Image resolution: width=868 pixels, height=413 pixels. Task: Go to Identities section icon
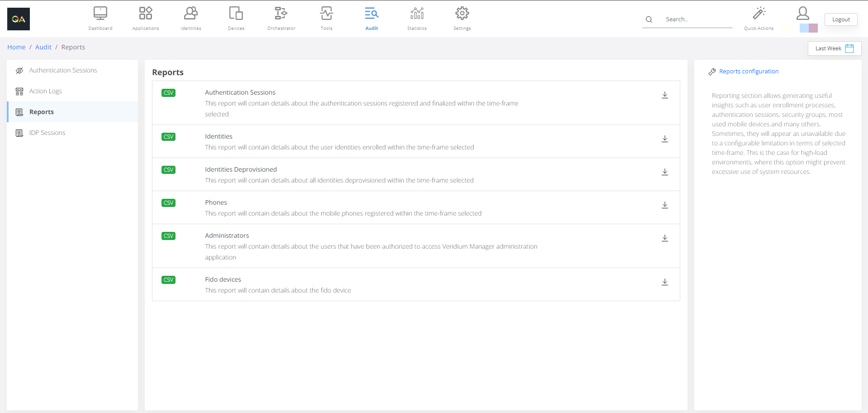[x=191, y=14]
